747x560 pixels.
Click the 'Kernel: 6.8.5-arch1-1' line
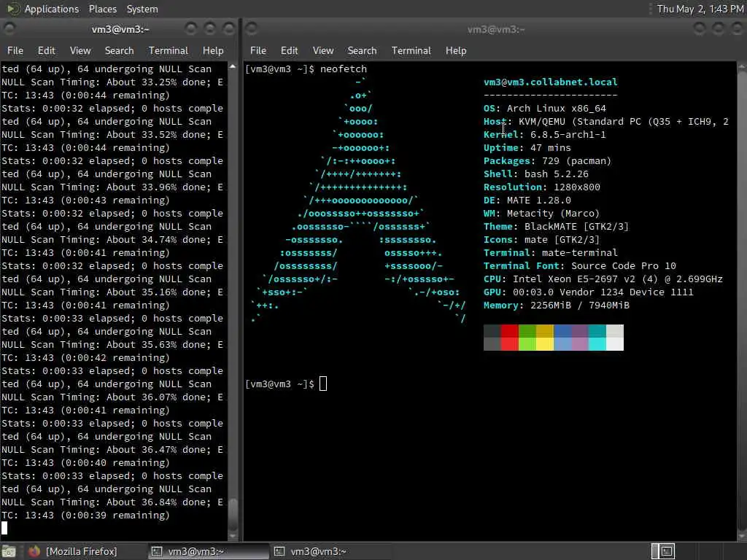544,134
